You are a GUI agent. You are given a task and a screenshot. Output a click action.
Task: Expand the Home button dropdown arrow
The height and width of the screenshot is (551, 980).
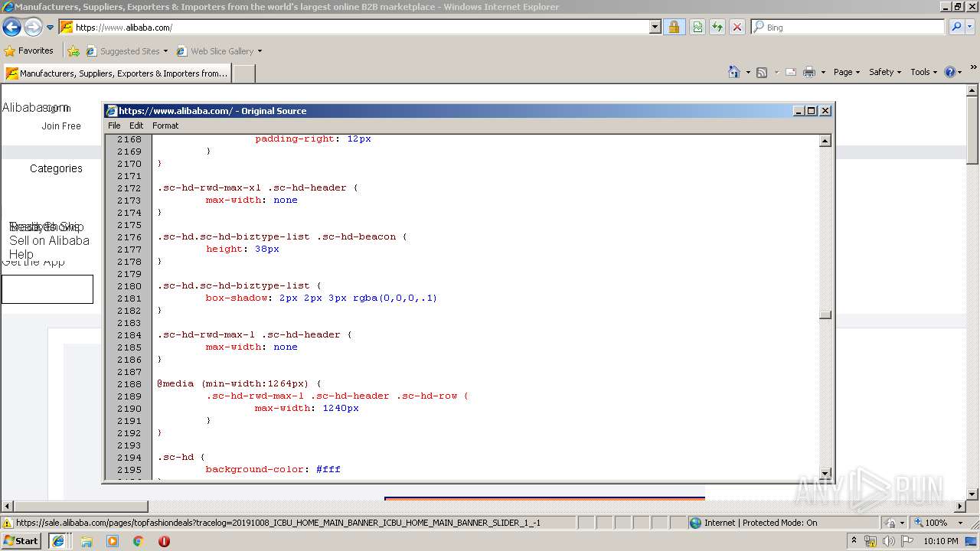(x=748, y=72)
